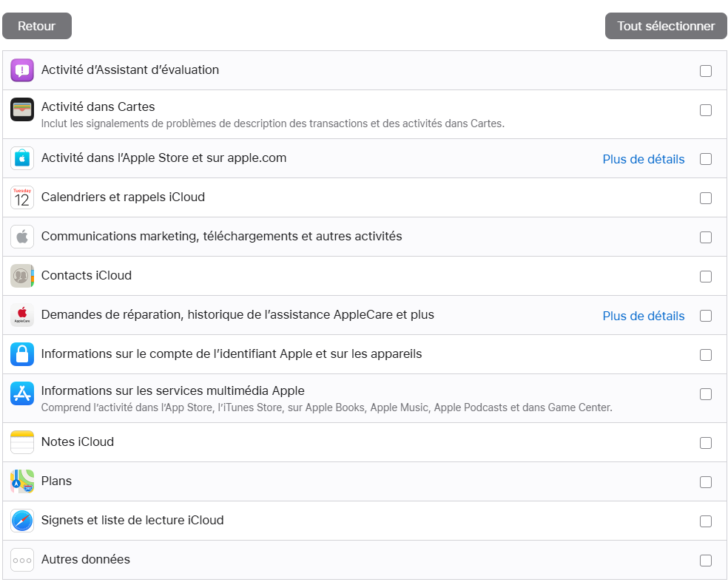Check Activité d'Assistant d'évaluation checkbox
728x582 pixels.
click(x=706, y=71)
